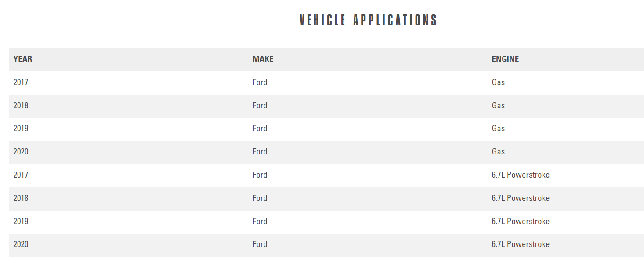Click the YEAR column header
The height and width of the screenshot is (268, 644).
[23, 59]
